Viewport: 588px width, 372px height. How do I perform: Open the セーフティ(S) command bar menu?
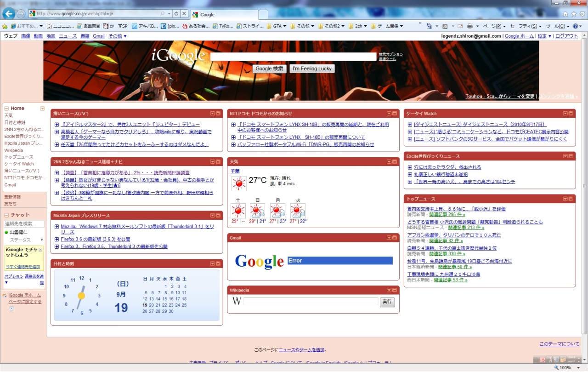526,26
